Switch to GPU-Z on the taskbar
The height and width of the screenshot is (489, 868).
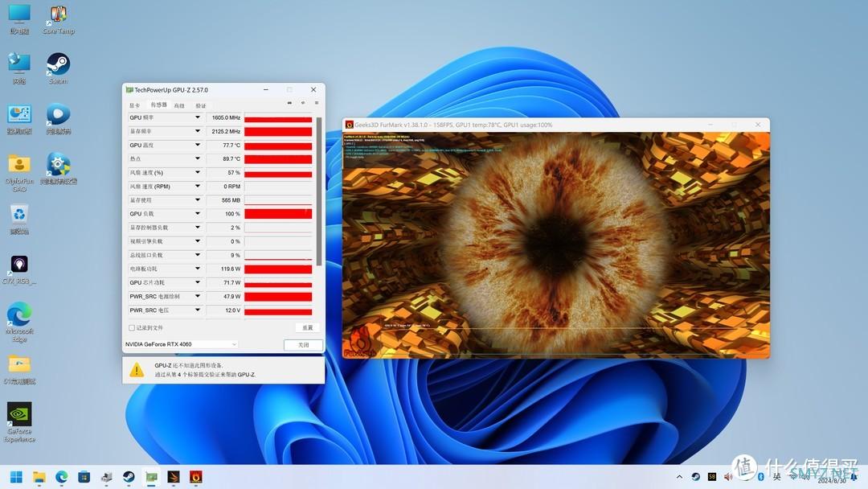pos(151,477)
